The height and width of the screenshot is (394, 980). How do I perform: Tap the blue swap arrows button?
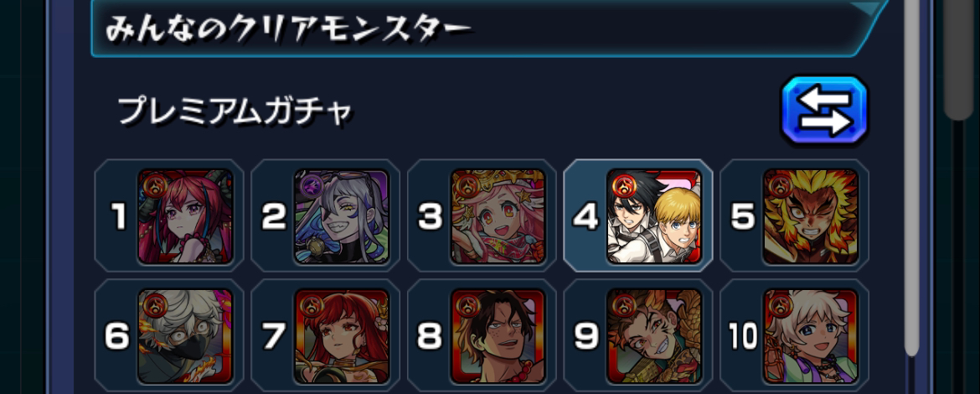point(825,111)
